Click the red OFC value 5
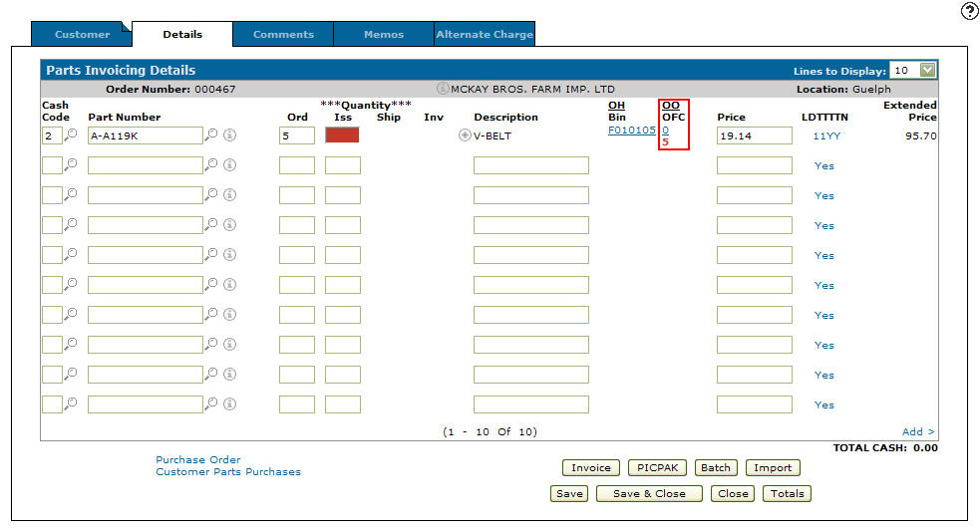The height and width of the screenshot is (531, 980). [666, 141]
